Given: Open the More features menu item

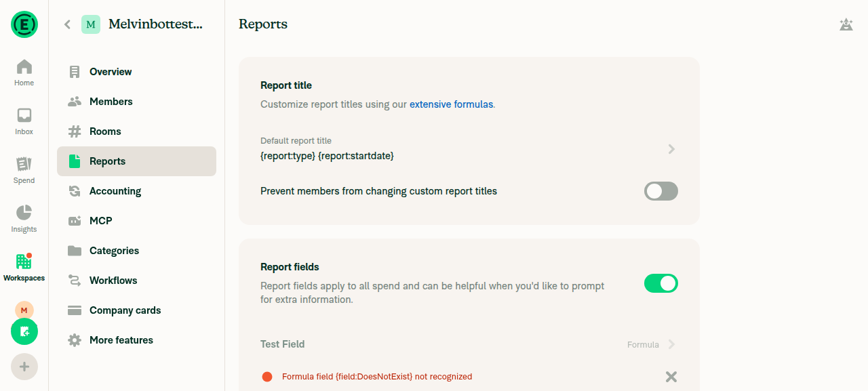Looking at the screenshot, I should pyautogui.click(x=137, y=340).
